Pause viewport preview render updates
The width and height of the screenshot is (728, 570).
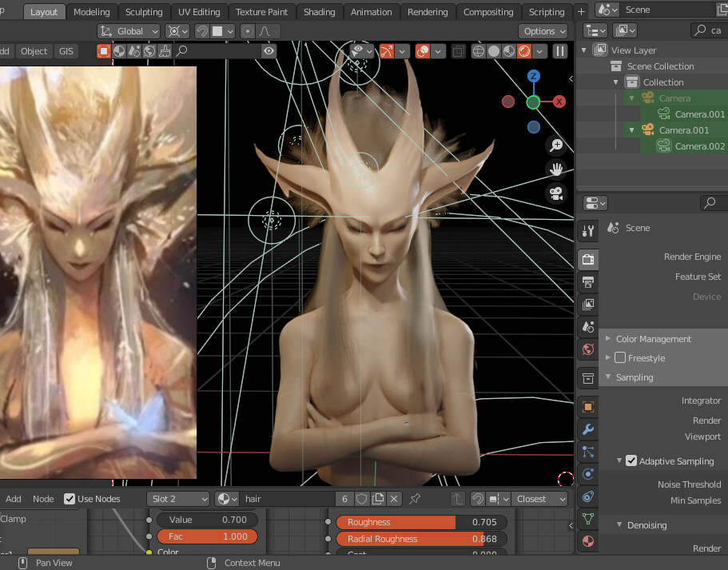coord(560,51)
